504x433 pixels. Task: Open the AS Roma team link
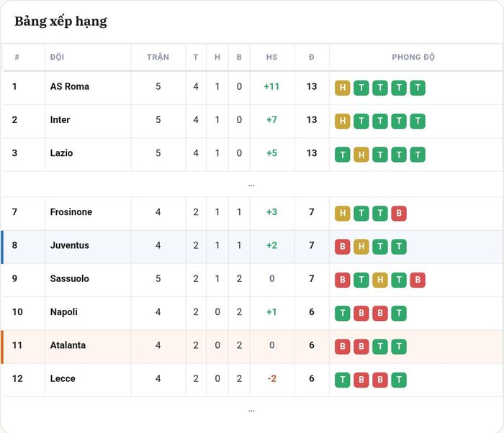click(69, 86)
